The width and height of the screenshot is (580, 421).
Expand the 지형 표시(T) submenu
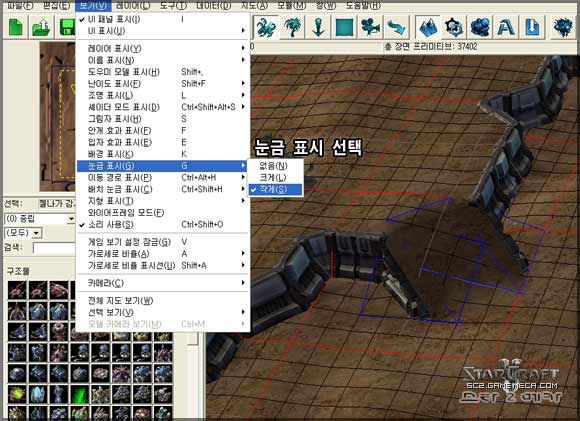click(x=163, y=201)
